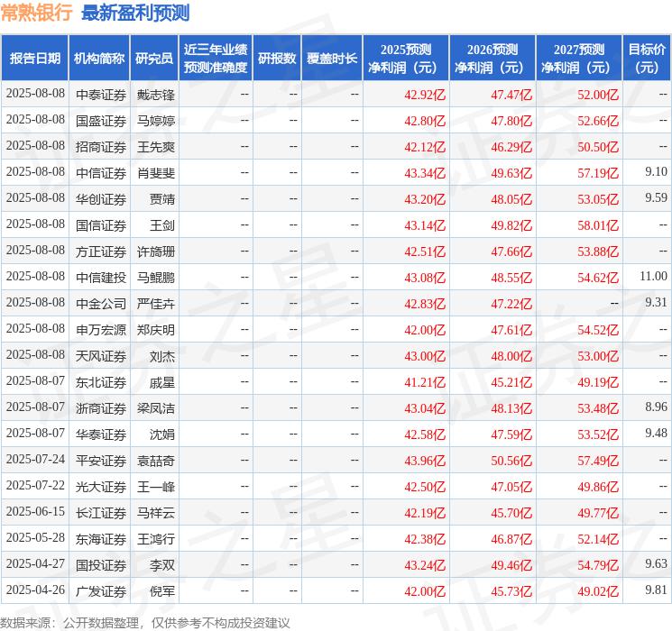Click the date 2025-06-15

point(35,511)
